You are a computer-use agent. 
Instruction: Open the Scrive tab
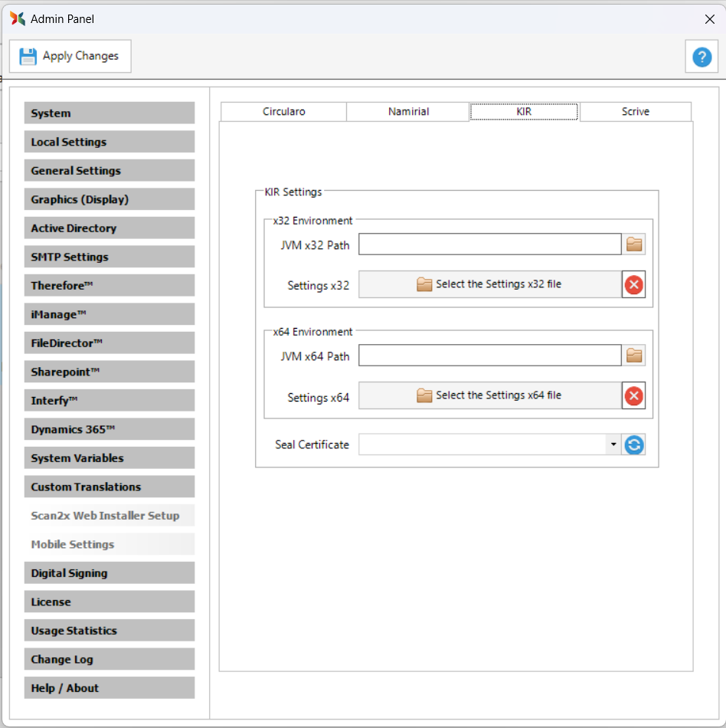point(635,112)
